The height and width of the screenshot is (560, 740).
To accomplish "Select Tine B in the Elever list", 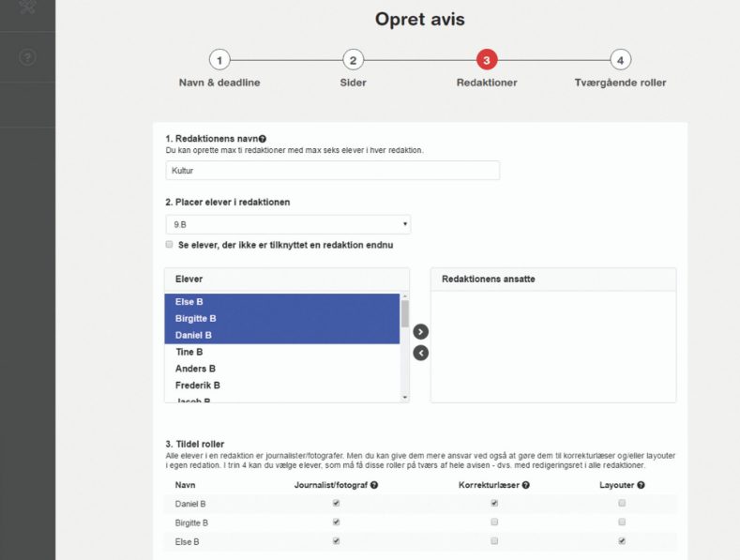I will pos(189,352).
